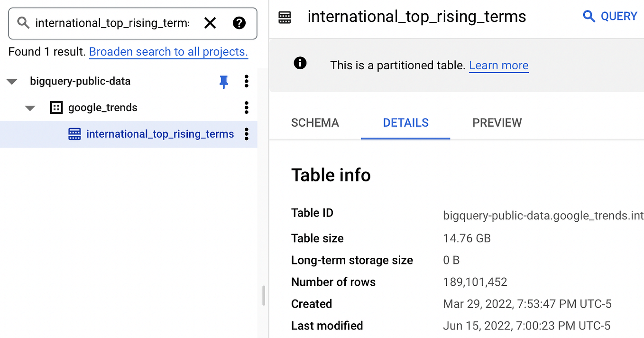Click the google_trends dataset icon
Image resolution: width=644 pixels, height=338 pixels.
pos(56,108)
